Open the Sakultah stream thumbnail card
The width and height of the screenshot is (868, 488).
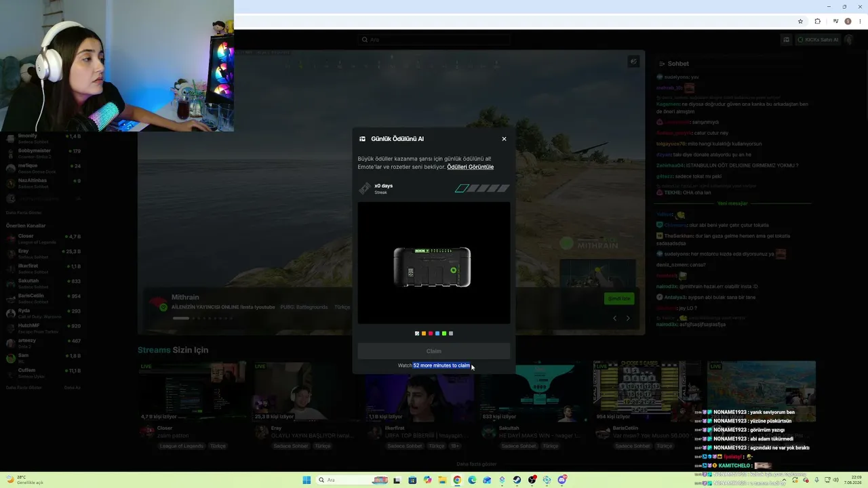coord(534,392)
